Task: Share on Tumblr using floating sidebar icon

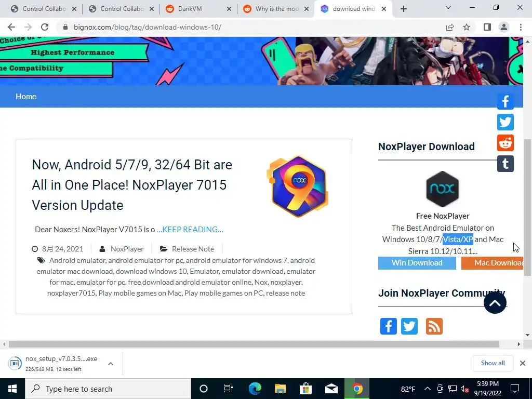Action: pos(505,164)
